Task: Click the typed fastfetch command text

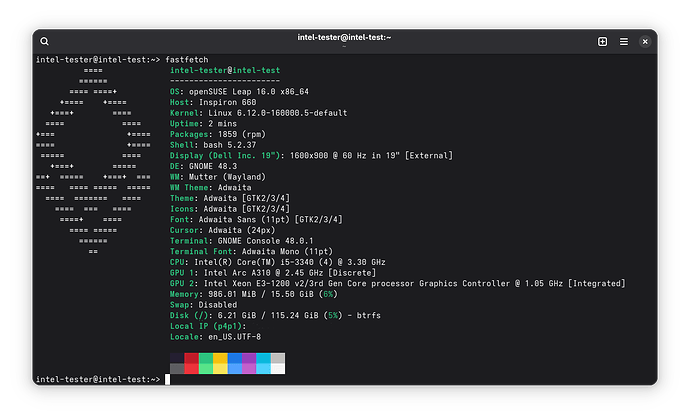Action: 187,60
